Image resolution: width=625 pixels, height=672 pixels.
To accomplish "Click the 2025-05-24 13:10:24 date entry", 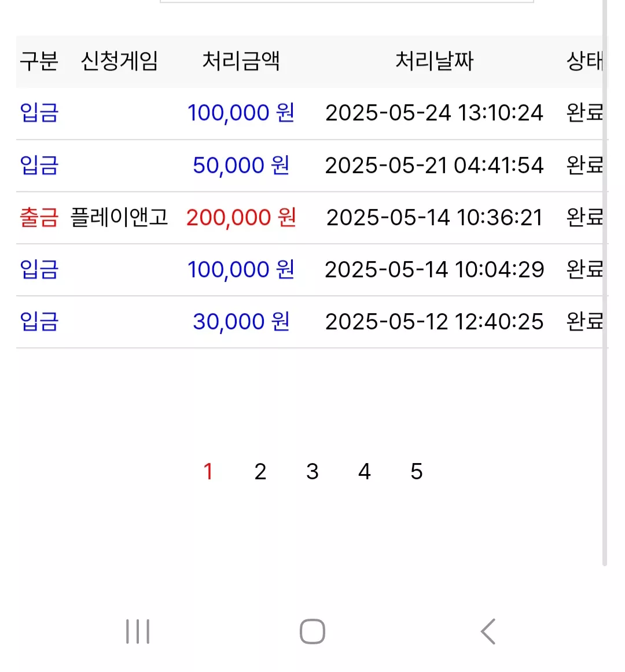I will 435,113.
